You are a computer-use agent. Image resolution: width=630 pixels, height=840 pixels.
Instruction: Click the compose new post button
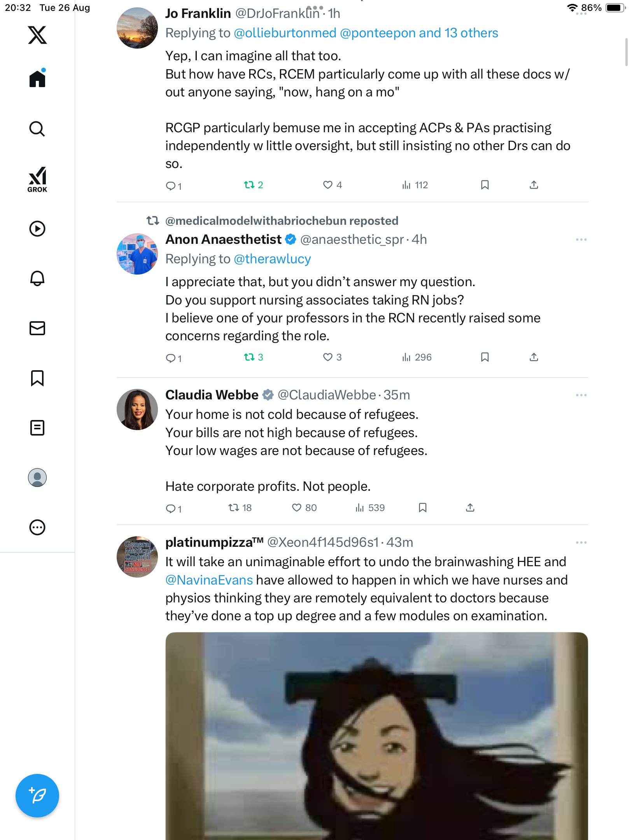(x=37, y=795)
